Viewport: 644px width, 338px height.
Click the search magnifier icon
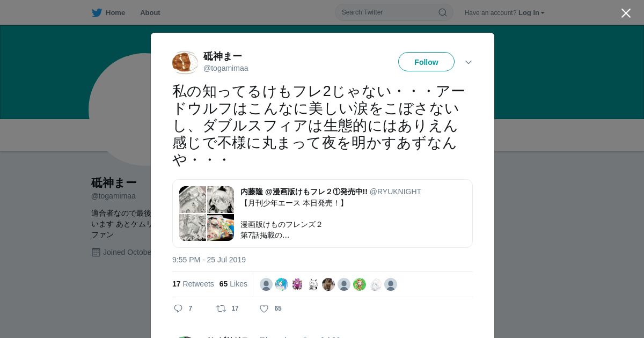click(x=443, y=12)
